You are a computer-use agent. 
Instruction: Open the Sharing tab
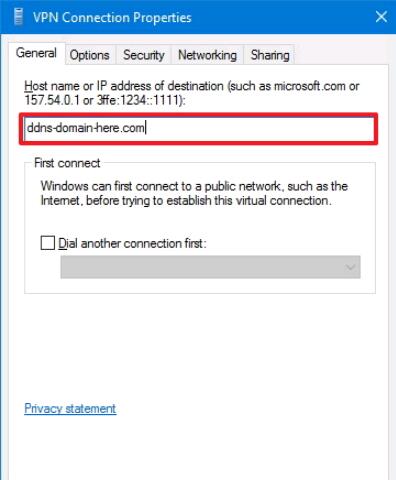pyautogui.click(x=270, y=55)
